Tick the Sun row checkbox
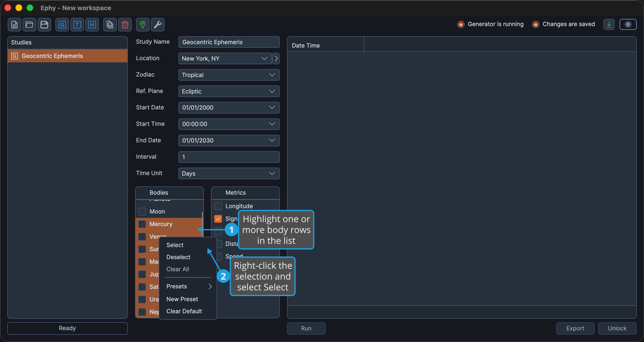The image size is (644, 342). [142, 249]
